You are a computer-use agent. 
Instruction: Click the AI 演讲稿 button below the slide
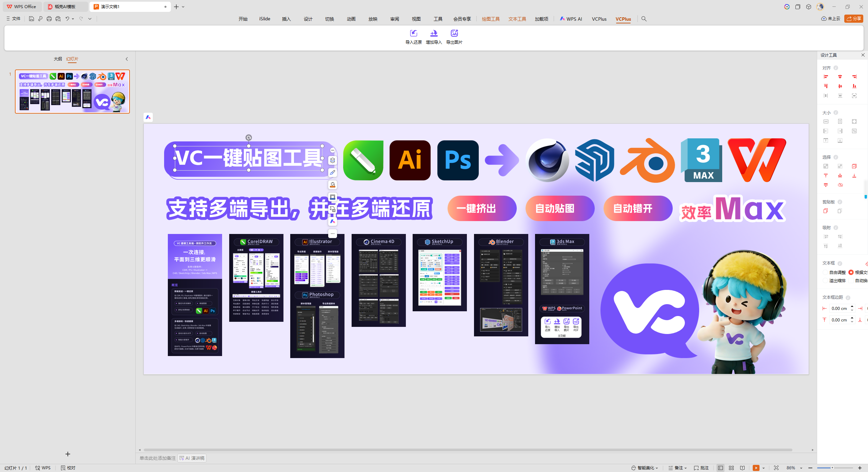[192, 458]
